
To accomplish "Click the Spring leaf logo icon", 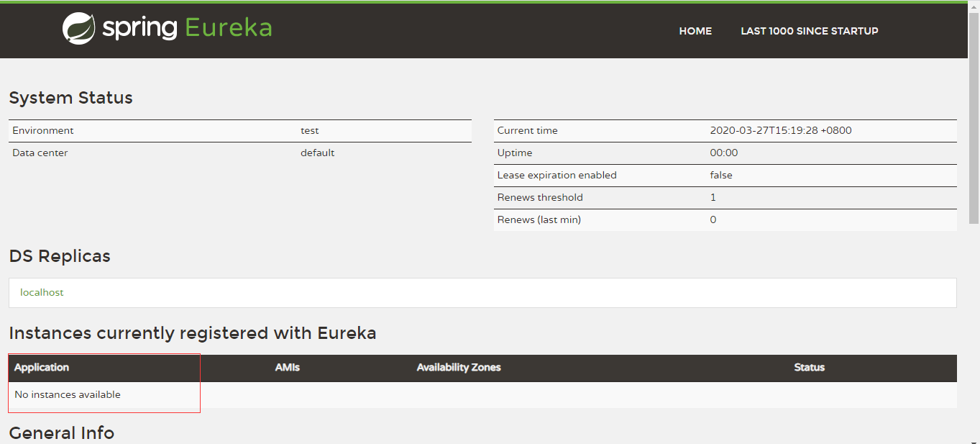I will [78, 29].
